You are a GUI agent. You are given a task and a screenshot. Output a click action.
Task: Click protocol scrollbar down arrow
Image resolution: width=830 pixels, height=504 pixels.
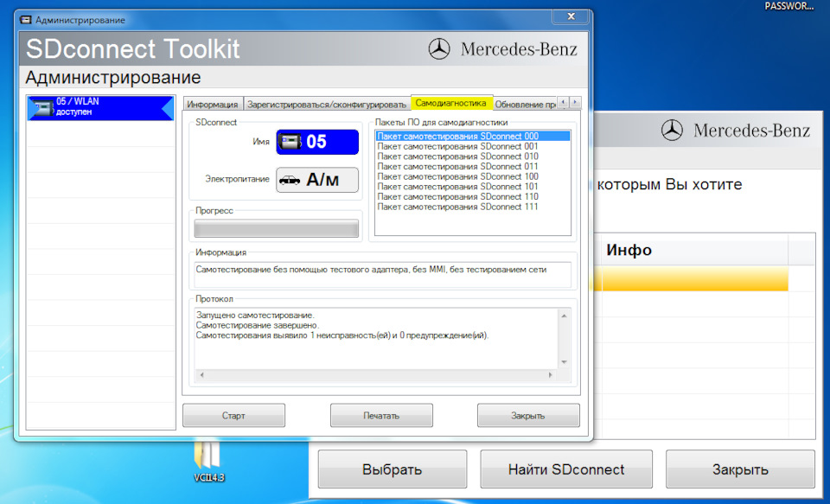tap(564, 362)
